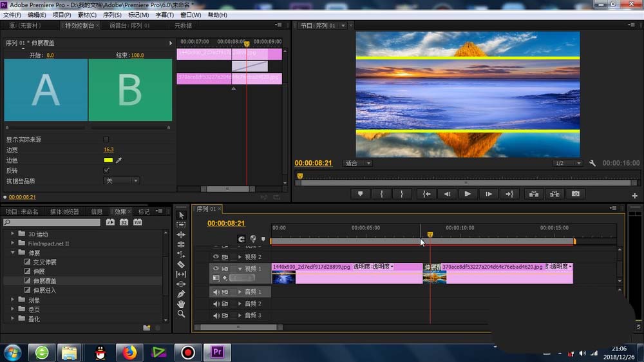Click the 边宽 value 16.3
Viewport: 644px width, 362px height.
[109, 149]
